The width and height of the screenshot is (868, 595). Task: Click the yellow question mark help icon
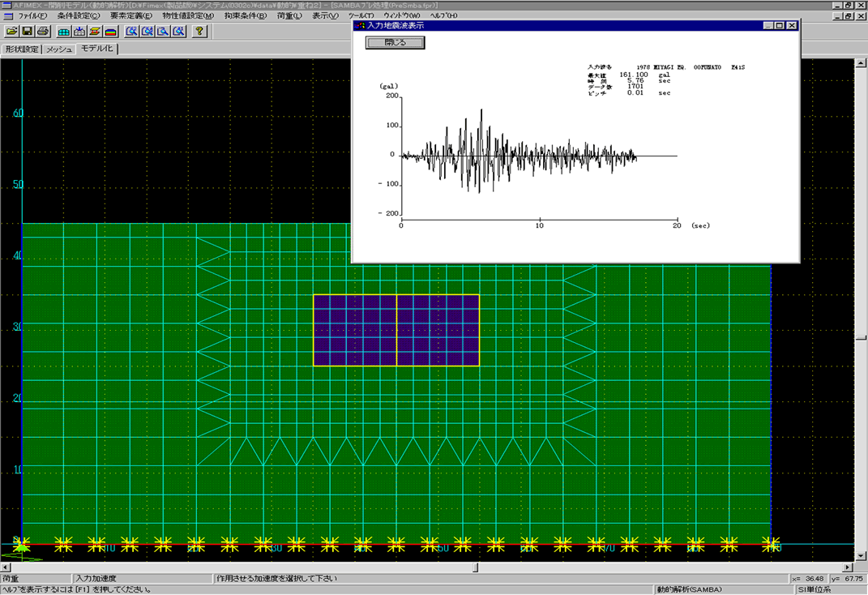pyautogui.click(x=199, y=32)
